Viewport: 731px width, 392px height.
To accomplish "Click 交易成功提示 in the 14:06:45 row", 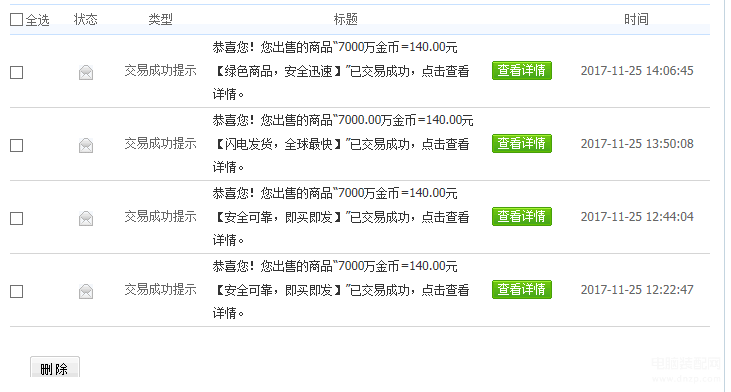I will click(160, 71).
